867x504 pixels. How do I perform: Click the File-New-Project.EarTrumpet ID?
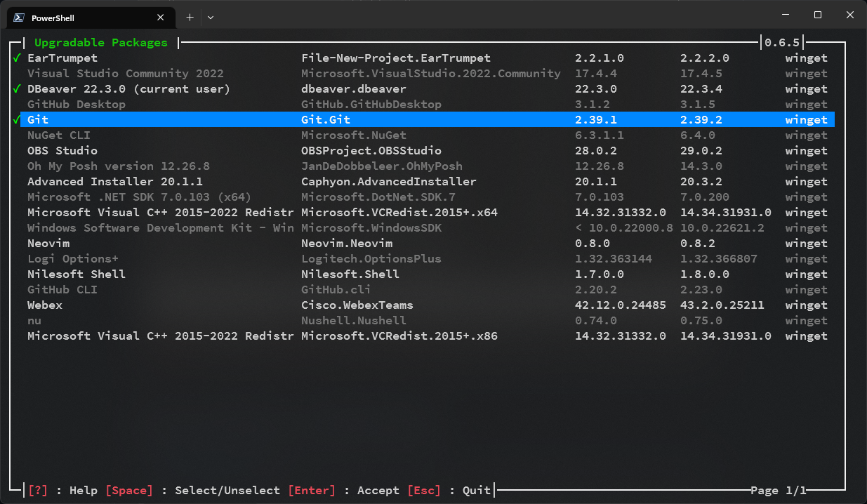tap(396, 58)
